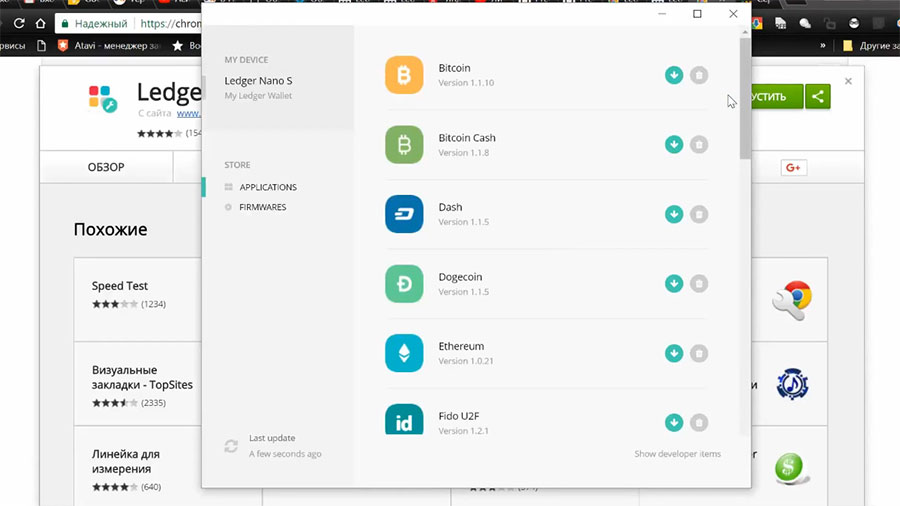This screenshot has height=506, width=900.
Task: Click the blue Dash logo
Action: (x=404, y=214)
